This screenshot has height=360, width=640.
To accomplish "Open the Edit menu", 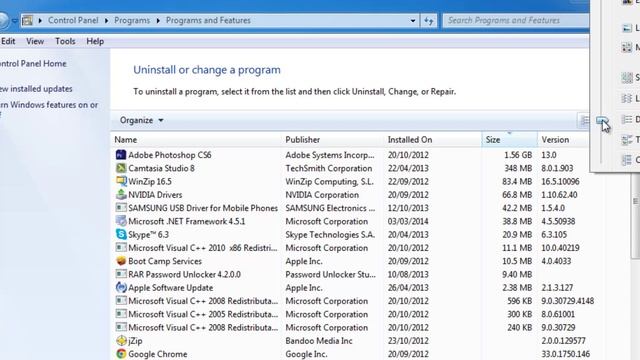I will click(8, 41).
